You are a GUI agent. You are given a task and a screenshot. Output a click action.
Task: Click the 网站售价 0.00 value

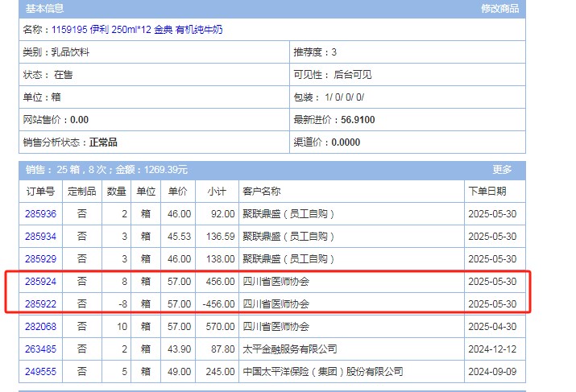[79, 120]
